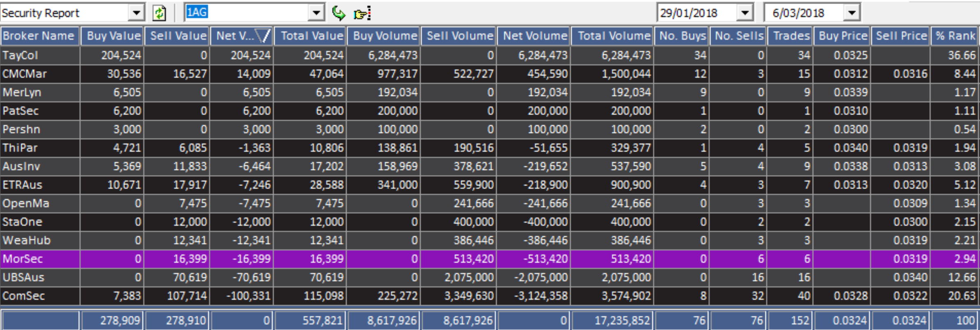Screen dimensions: 980x330
Task: Sort by Sell Price column header
Action: pos(901,36)
